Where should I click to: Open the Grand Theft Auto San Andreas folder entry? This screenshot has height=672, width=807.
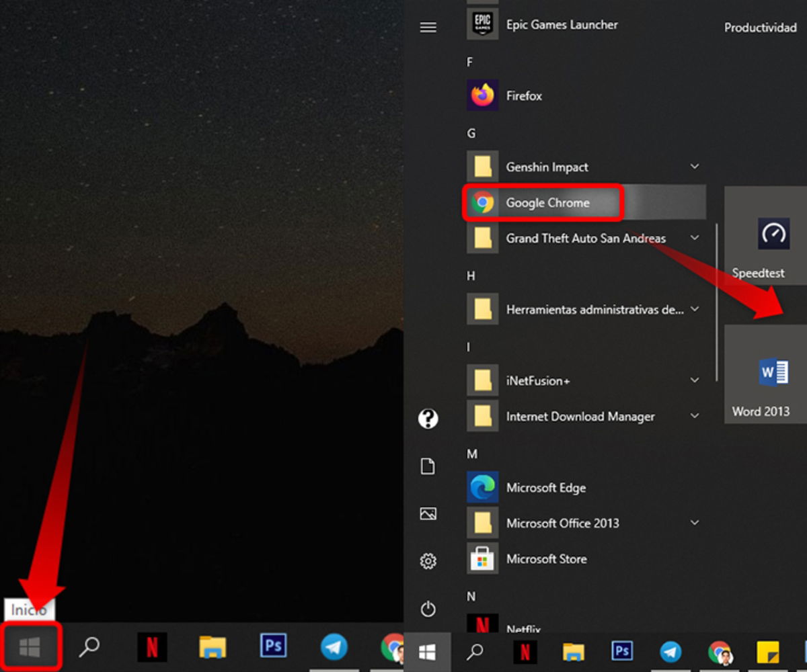(585, 238)
